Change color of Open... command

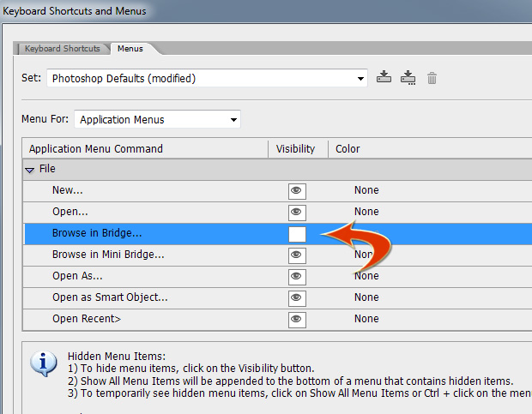click(x=366, y=212)
